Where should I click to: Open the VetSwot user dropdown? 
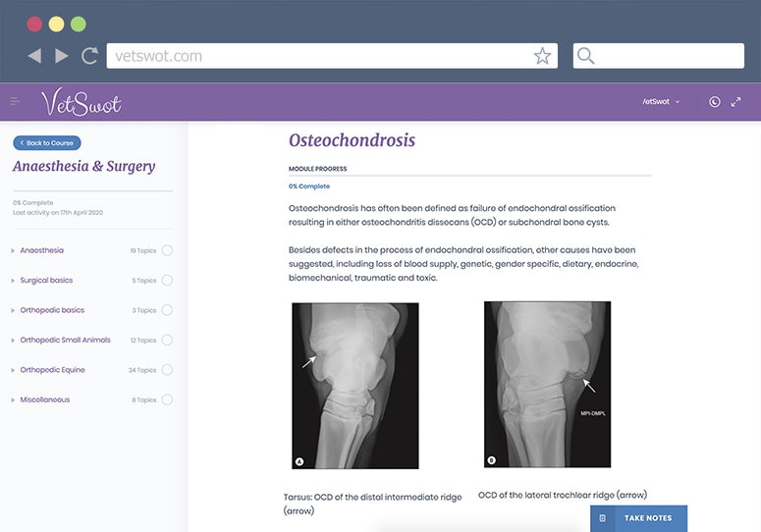[661, 101]
